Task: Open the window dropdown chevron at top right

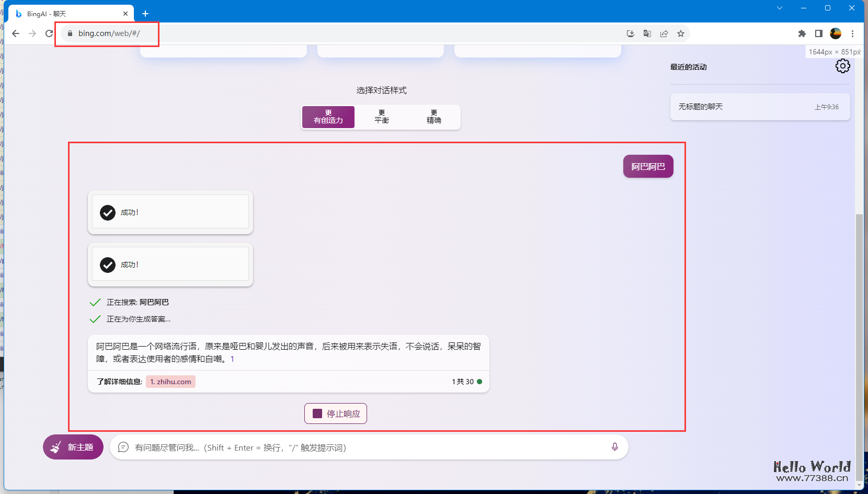Action: (779, 8)
